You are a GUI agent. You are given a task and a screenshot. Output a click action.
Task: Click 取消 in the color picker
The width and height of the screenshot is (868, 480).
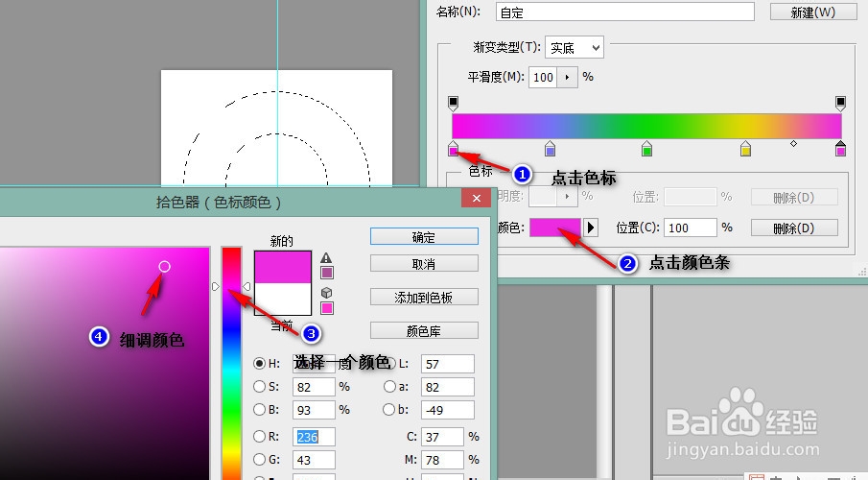pos(424,264)
